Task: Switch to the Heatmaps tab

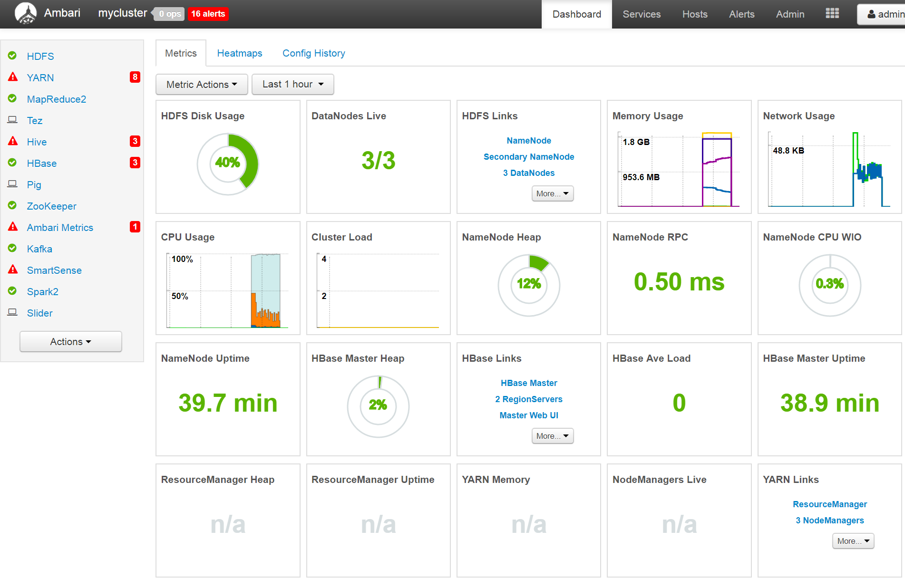Action: point(240,53)
